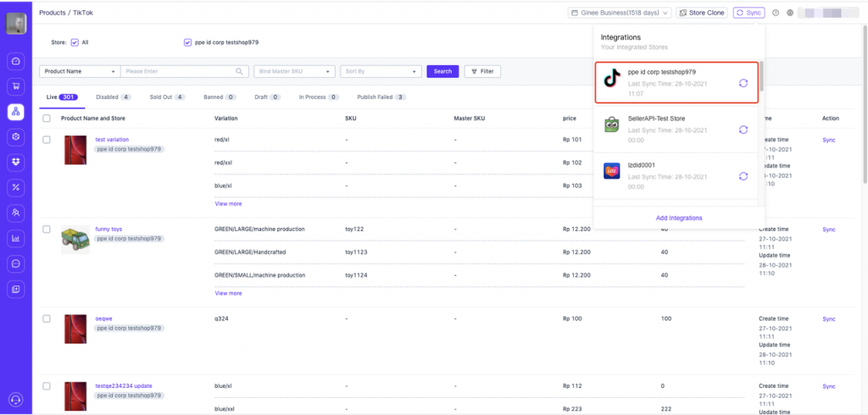Open the Bind Master SKU dropdown
Viewport: 868px width, 415px height.
294,71
